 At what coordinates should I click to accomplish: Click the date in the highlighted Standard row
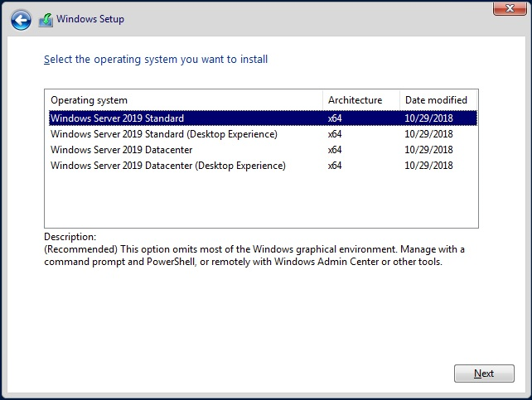pyautogui.click(x=428, y=118)
